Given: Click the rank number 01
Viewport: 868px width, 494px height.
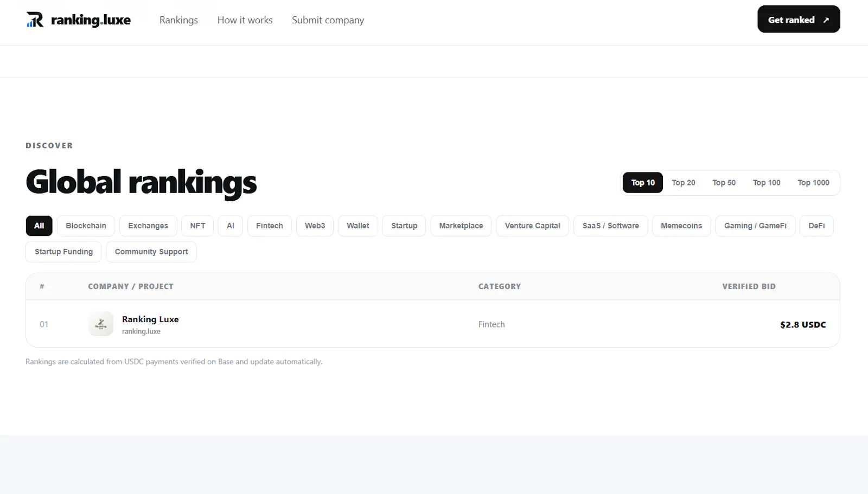Looking at the screenshot, I should 44,324.
